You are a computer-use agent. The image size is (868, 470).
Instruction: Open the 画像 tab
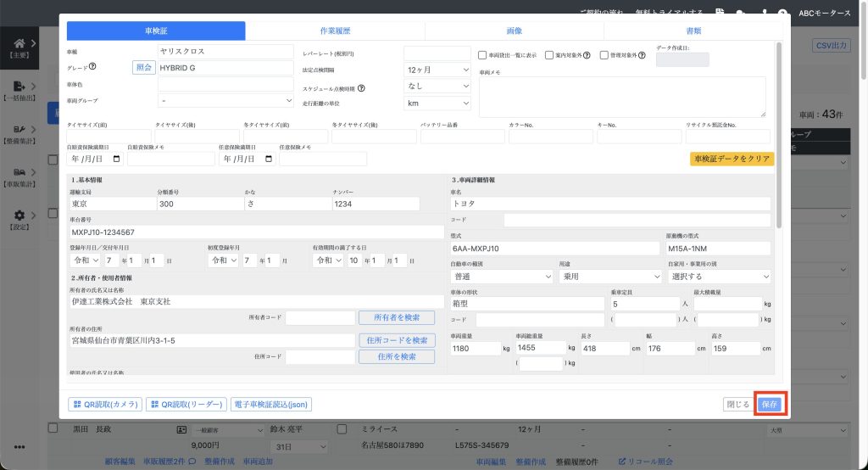(x=514, y=31)
